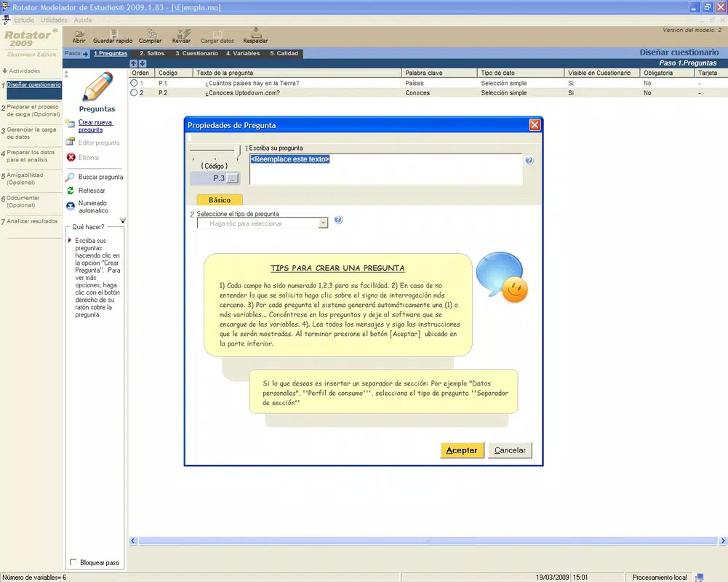The image size is (728, 582).
Task: Click the Escriba su pregunta text field
Action: [x=385, y=169]
